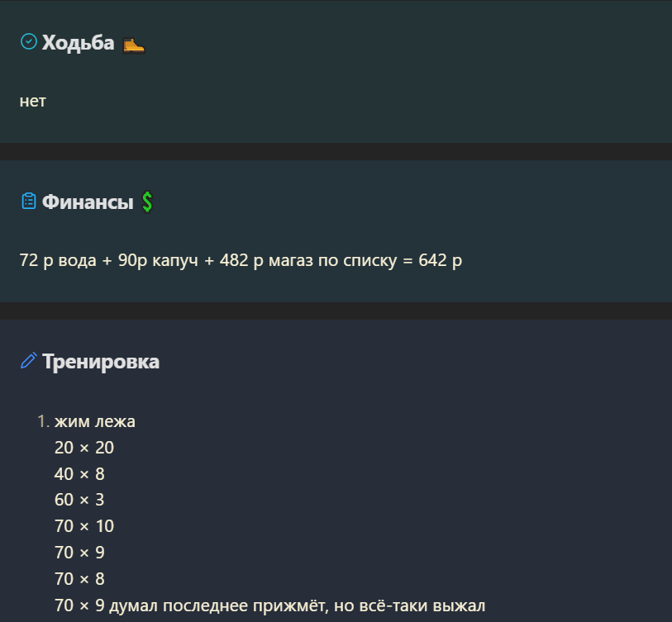Click the '482 р магаз по списку' text
This screenshot has height=622, width=672.
coord(308,260)
